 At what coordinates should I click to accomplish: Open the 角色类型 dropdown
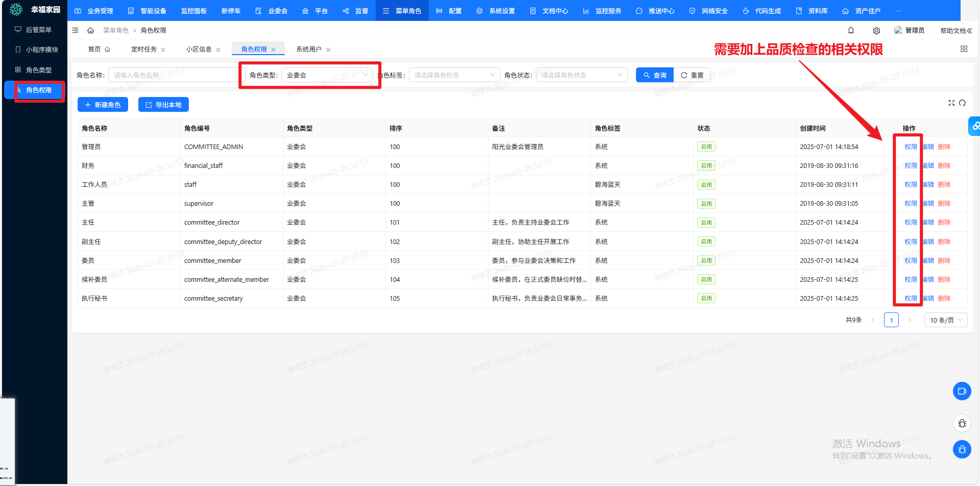coord(327,75)
